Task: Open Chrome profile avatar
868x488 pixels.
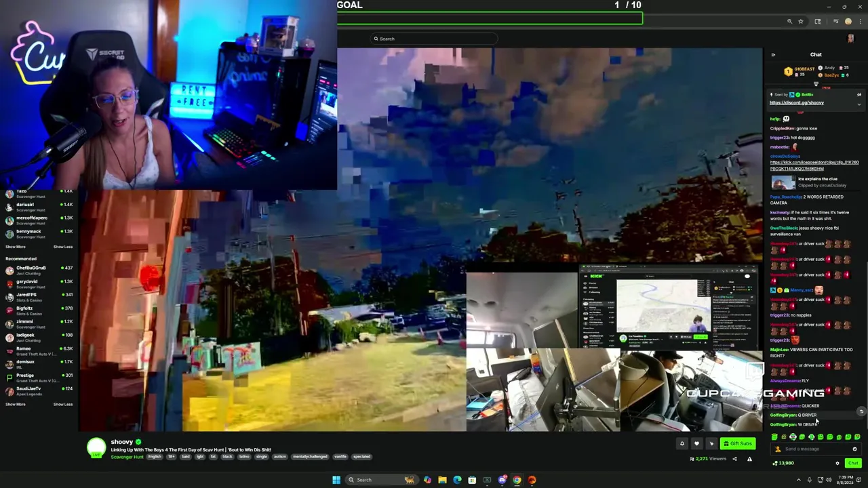Action: (x=848, y=22)
